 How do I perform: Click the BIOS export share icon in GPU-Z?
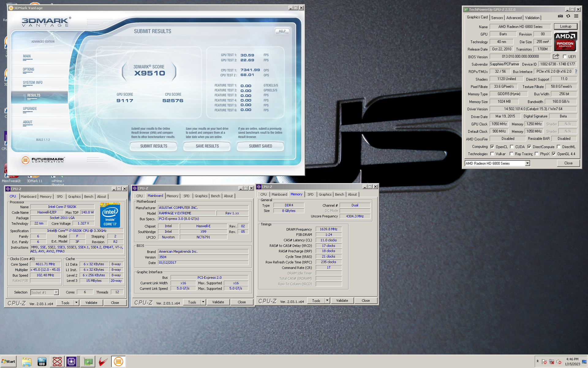point(556,56)
